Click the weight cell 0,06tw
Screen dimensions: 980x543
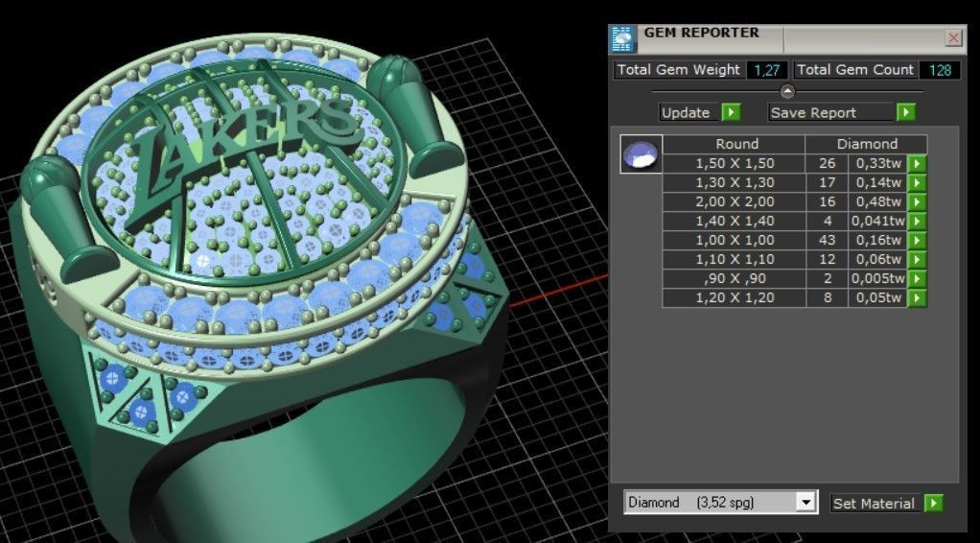[x=878, y=260]
